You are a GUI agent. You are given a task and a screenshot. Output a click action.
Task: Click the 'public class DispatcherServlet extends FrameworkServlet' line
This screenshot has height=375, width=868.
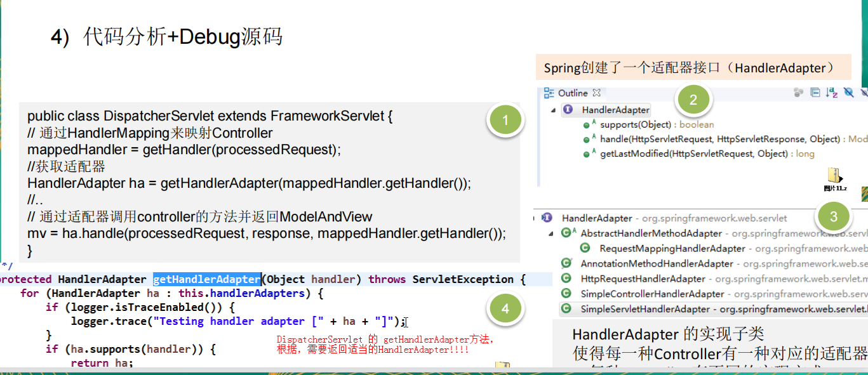tap(211, 117)
